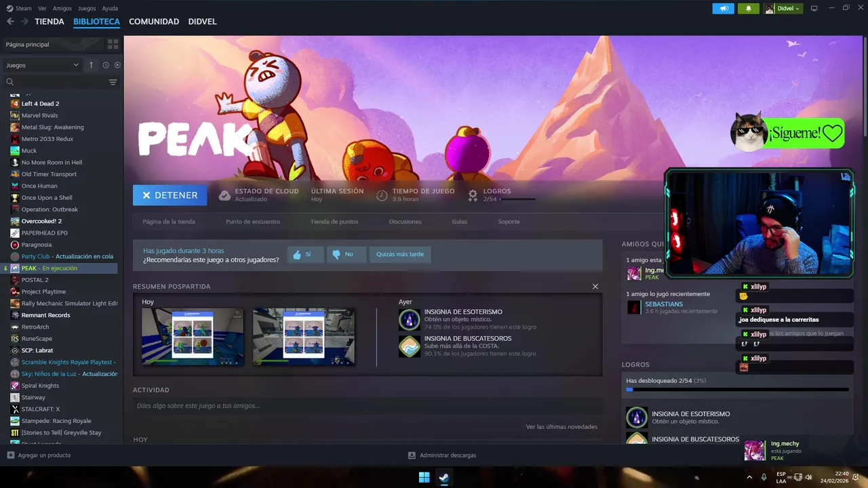Open the DIDVEL profile tab
Image resolution: width=868 pixels, height=488 pixels.
click(202, 22)
